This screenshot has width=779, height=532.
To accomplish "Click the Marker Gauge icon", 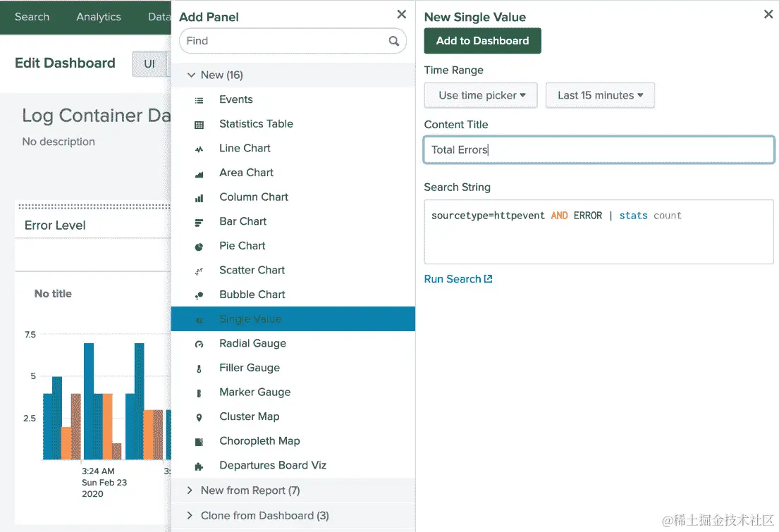I will point(200,393).
